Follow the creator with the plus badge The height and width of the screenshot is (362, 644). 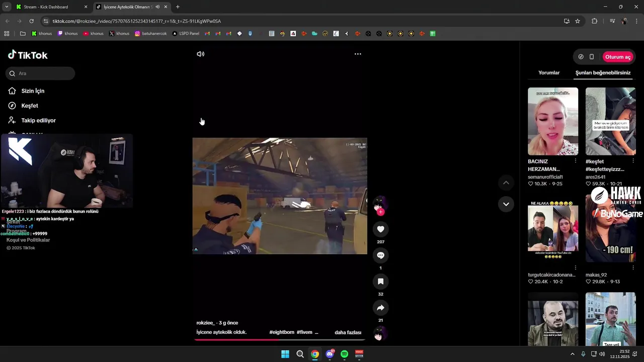click(x=380, y=212)
